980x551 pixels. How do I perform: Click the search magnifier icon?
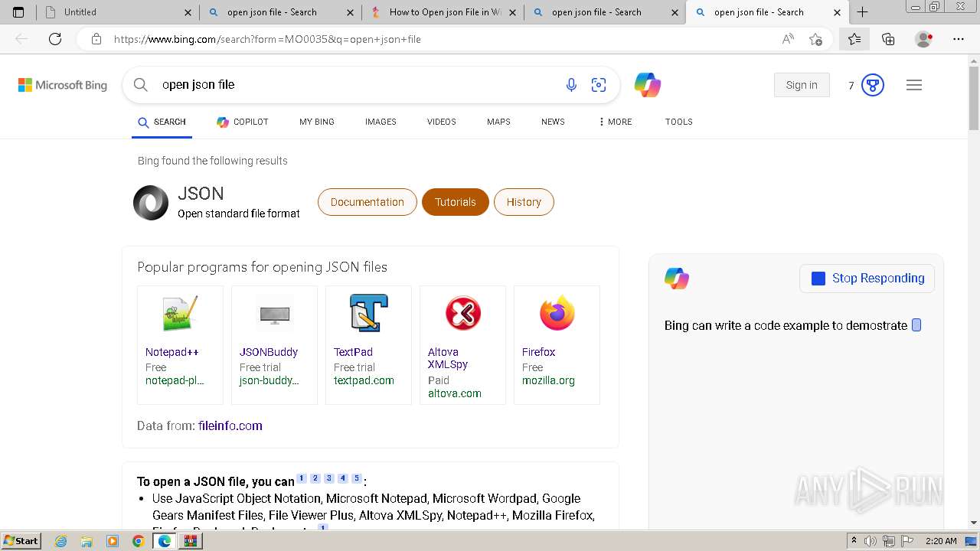[140, 85]
